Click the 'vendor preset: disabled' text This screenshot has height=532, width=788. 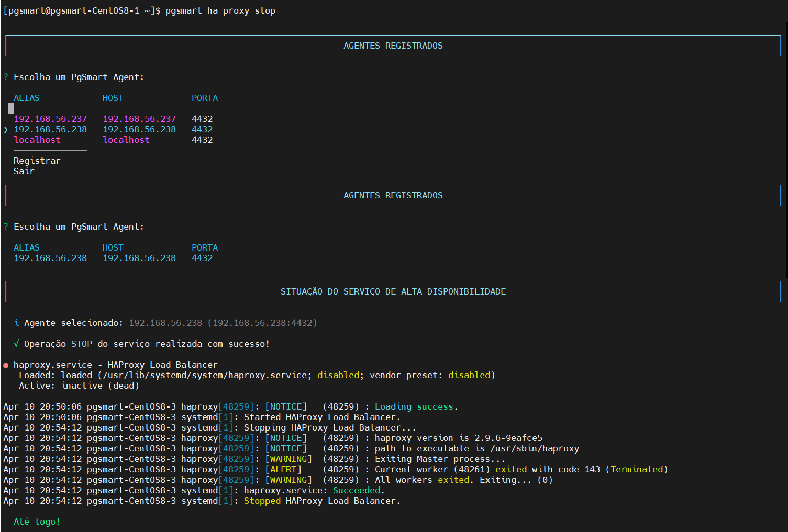[430, 375]
